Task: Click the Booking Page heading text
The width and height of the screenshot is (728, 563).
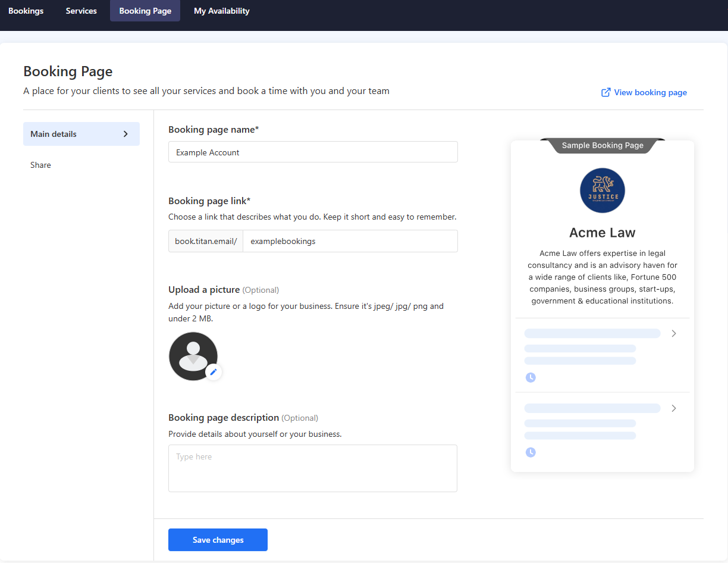Action: tap(68, 71)
